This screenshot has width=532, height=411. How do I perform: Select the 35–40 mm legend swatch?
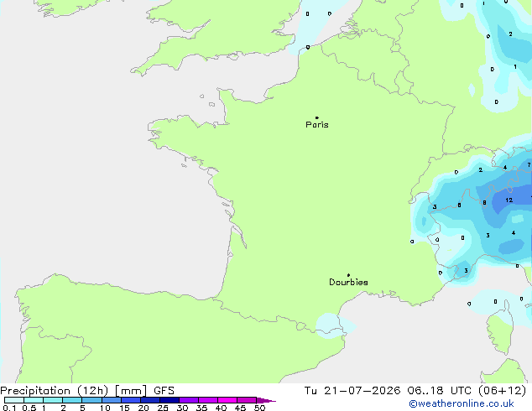tap(207, 400)
